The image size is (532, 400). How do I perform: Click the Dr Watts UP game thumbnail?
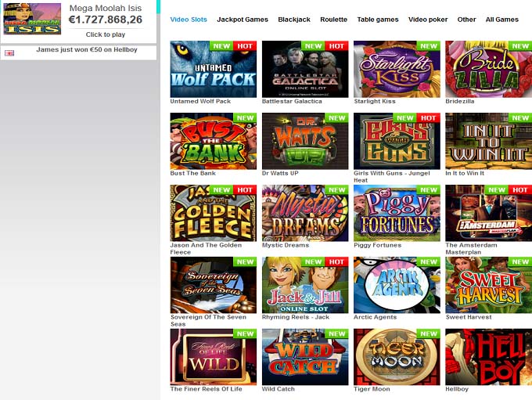pyautogui.click(x=305, y=141)
